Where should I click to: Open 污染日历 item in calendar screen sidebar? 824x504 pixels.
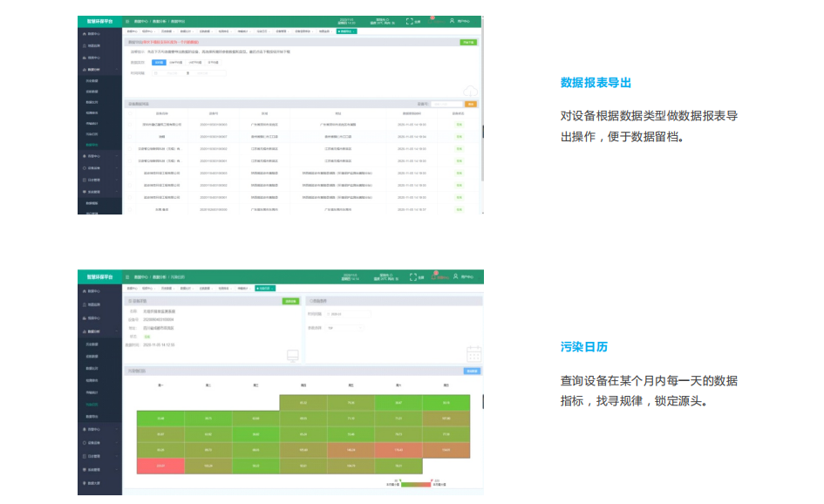click(92, 405)
